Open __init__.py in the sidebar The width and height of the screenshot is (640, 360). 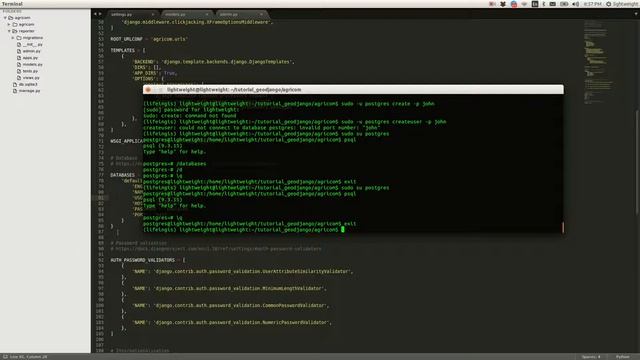click(x=32, y=44)
